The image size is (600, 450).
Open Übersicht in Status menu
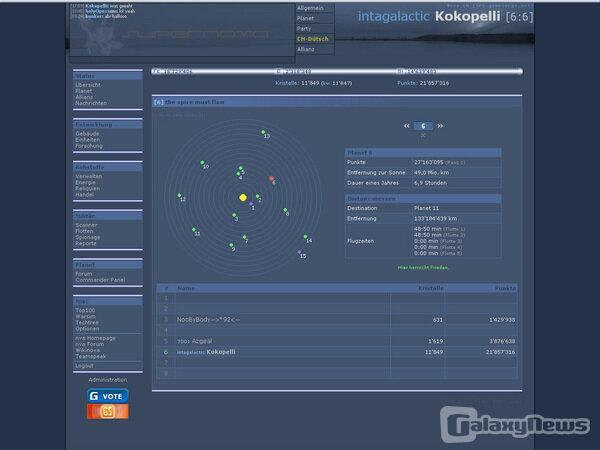click(88, 85)
